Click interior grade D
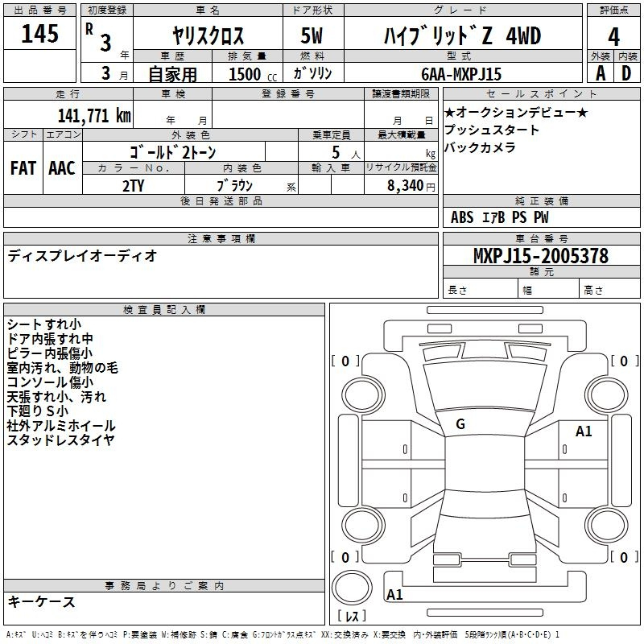The height and width of the screenshot is (644, 644). 626,73
